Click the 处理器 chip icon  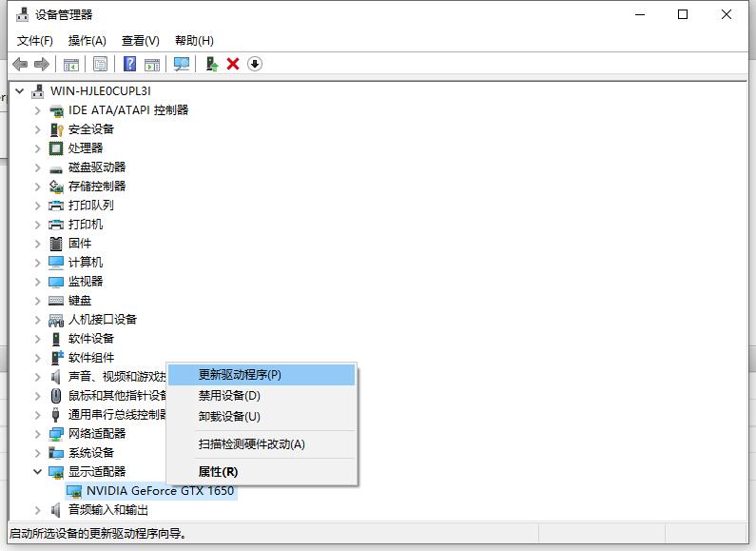pyautogui.click(x=56, y=148)
